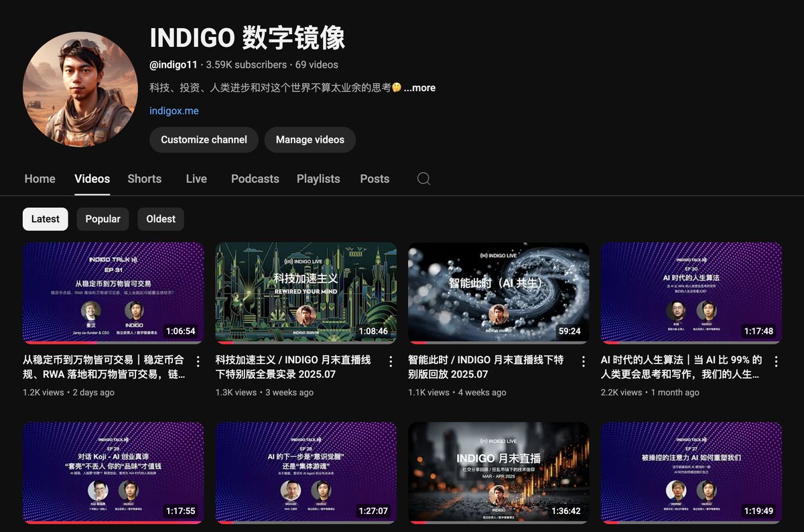The image size is (804, 532).
Task: Open options menu for 科技加速主义 video
Action: tap(391, 362)
